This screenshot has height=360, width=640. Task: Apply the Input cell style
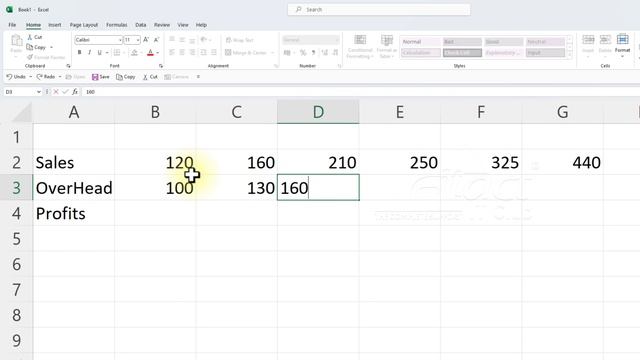(545, 53)
